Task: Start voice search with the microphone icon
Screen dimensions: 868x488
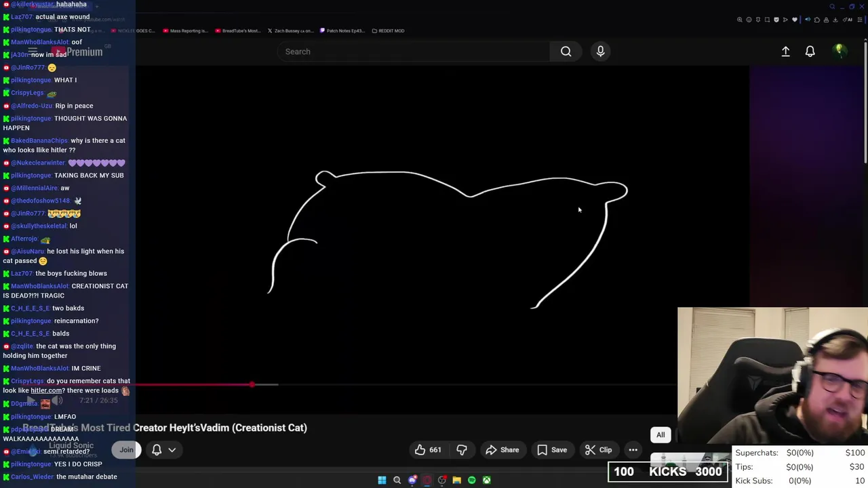Action: [x=600, y=52]
